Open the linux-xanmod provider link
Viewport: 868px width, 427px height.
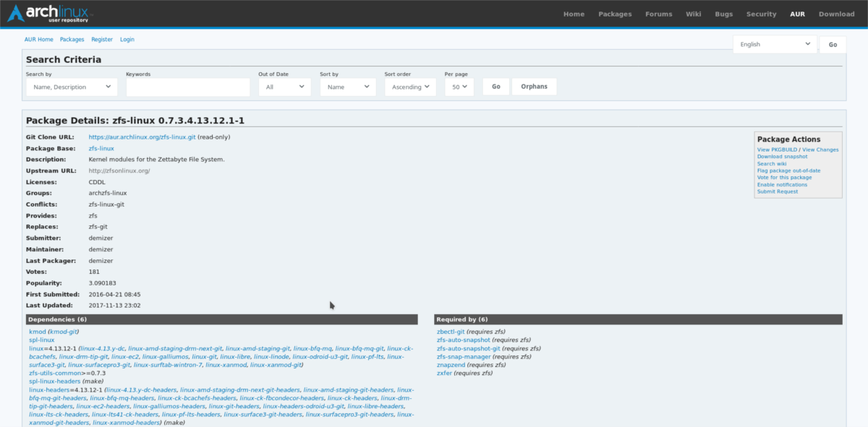225,365
